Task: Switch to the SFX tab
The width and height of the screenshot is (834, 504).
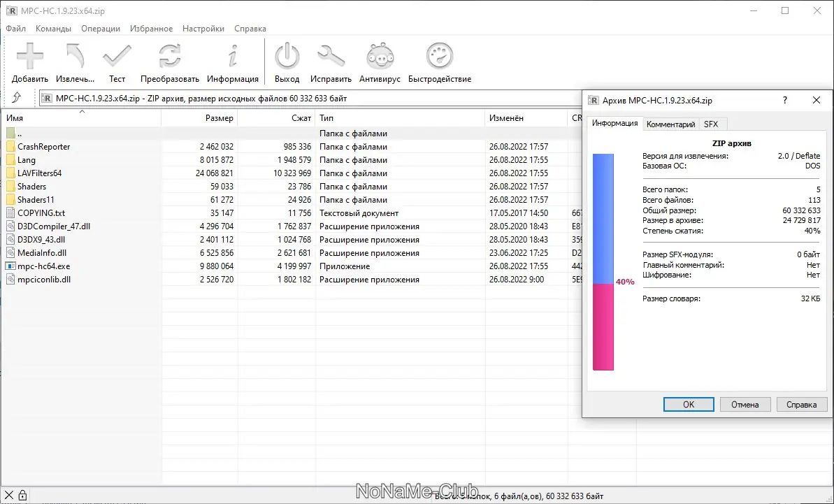Action: point(711,124)
